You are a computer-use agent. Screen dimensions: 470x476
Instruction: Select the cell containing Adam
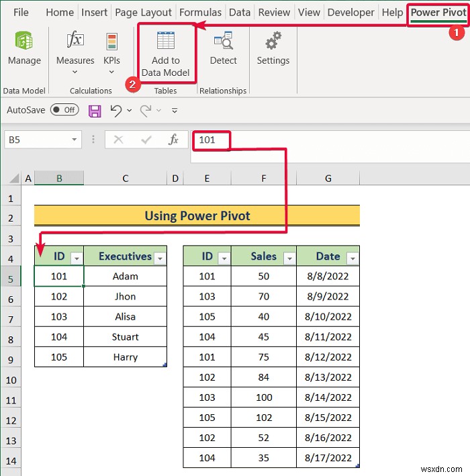pyautogui.click(x=125, y=276)
